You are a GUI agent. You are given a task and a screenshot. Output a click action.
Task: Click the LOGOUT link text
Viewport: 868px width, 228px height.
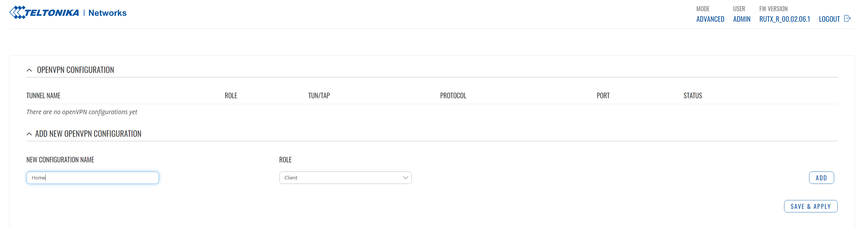click(829, 19)
